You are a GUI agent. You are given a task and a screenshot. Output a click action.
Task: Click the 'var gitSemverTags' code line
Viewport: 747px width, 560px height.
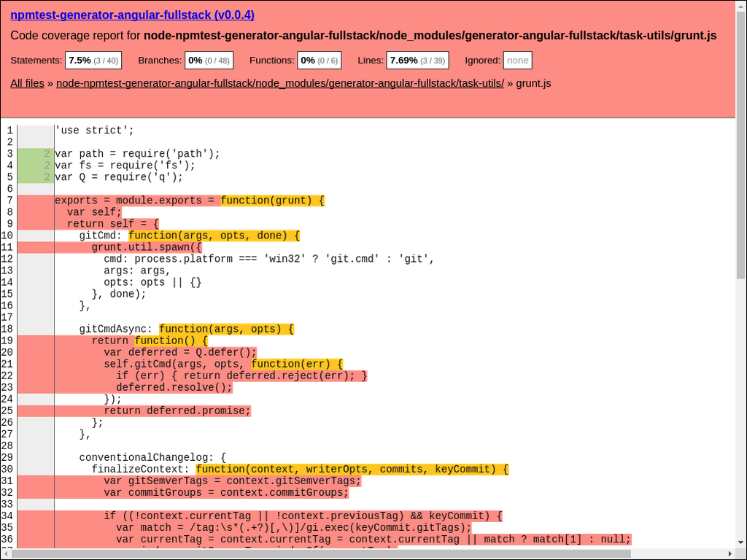tap(232, 481)
